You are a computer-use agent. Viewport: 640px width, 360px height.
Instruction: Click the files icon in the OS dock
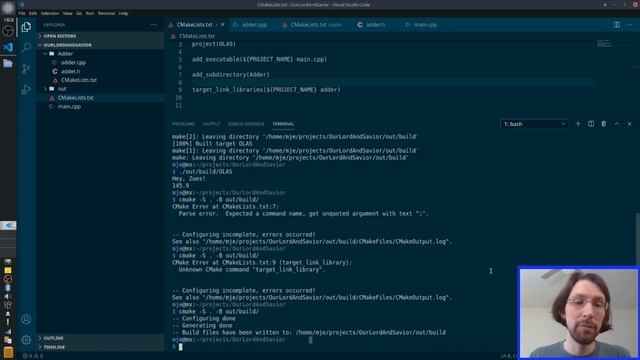[x=8, y=63]
